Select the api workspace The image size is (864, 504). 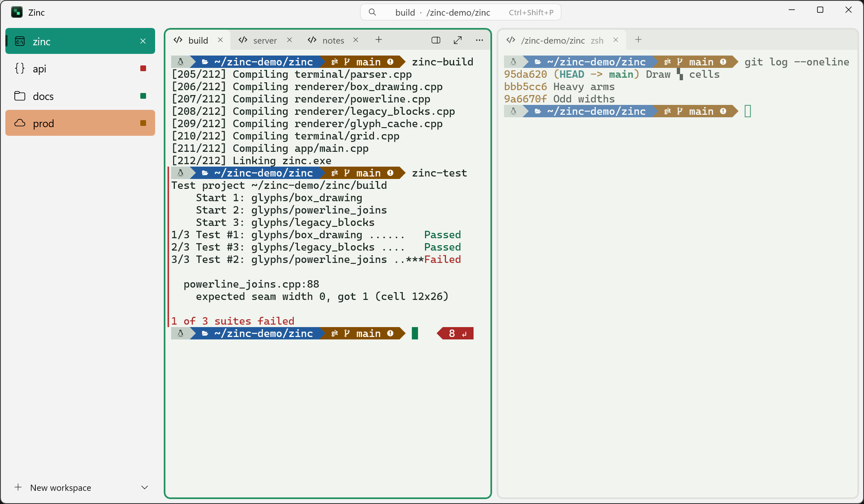coord(80,69)
